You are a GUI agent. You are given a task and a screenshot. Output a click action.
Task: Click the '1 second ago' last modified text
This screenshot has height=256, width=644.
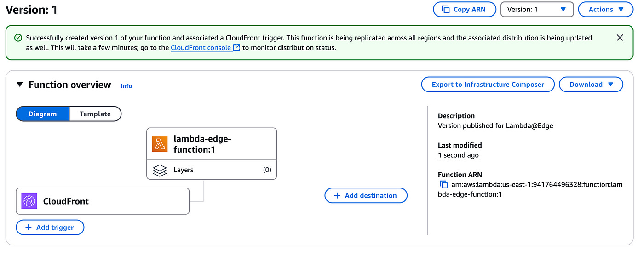click(458, 155)
